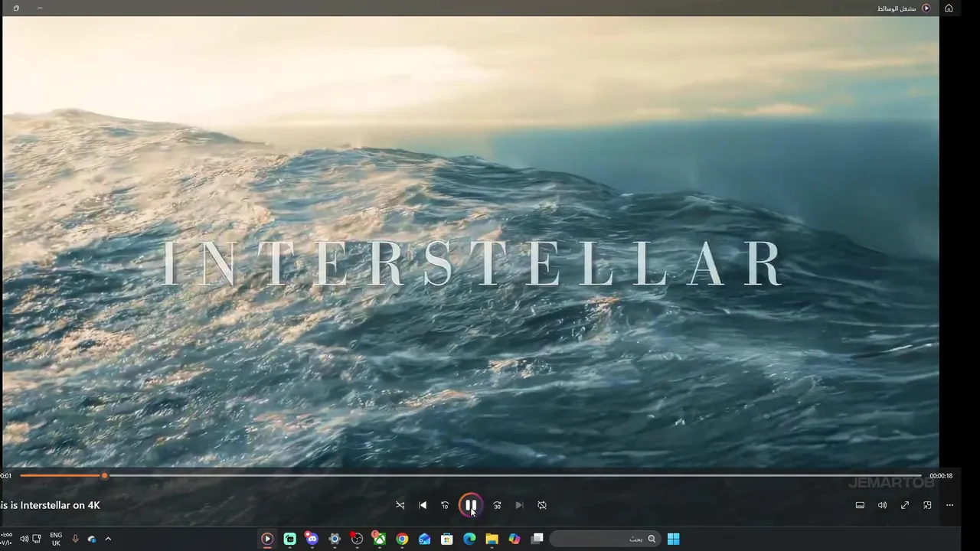Open Settings gear from taskbar
The height and width of the screenshot is (551, 980).
pyautogui.click(x=335, y=539)
